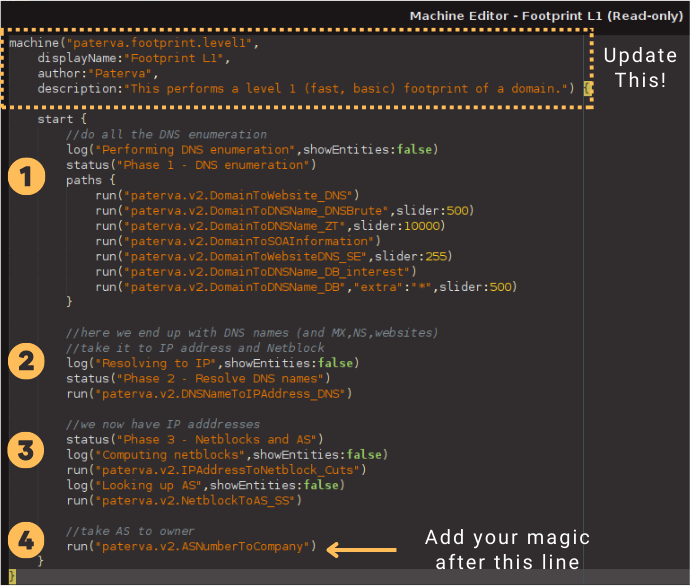This screenshot has width=690, height=586.
Task: Click the Machine Editor - Footprint L1 title
Action: click(x=546, y=16)
